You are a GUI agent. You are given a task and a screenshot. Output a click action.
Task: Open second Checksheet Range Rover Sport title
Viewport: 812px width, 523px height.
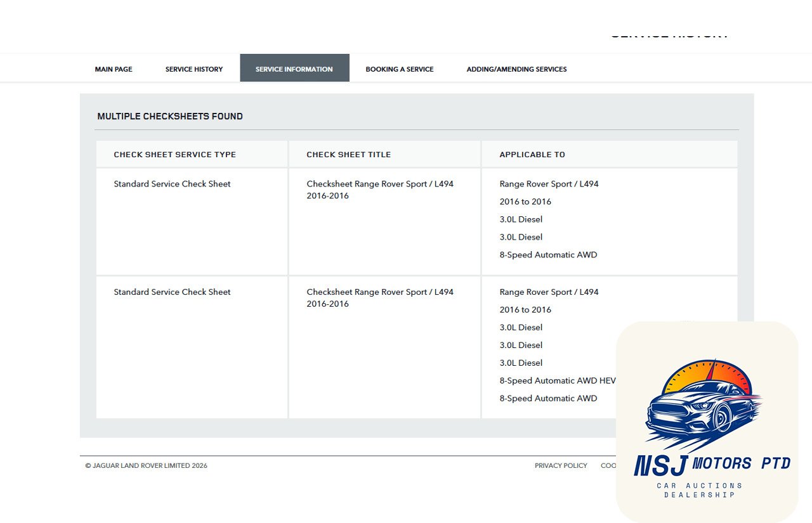380,298
